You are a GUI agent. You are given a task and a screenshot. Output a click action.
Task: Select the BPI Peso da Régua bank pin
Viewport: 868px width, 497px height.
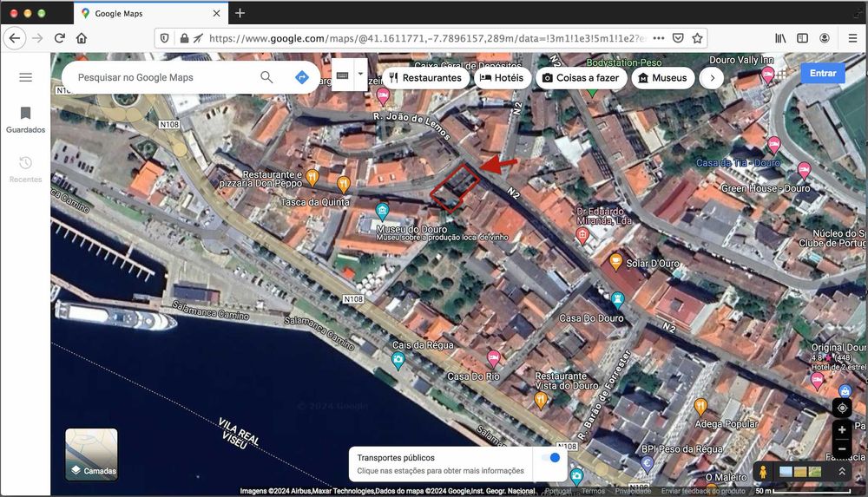click(x=648, y=462)
